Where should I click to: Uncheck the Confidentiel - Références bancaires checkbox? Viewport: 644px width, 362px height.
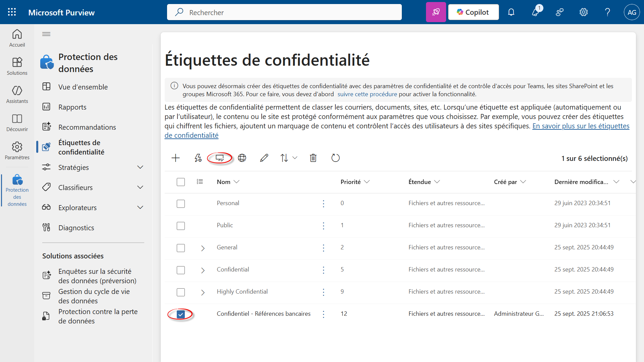click(181, 314)
